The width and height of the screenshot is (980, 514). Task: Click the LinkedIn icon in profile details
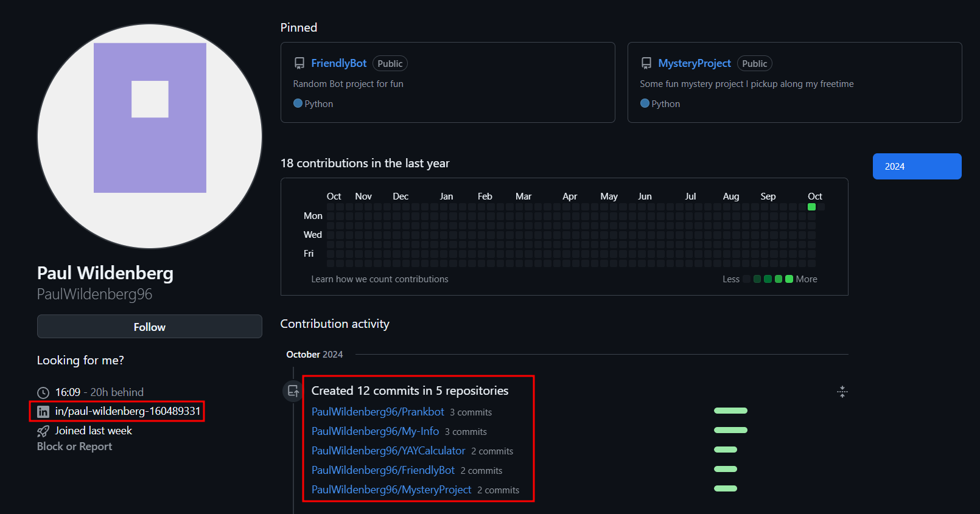coord(43,412)
